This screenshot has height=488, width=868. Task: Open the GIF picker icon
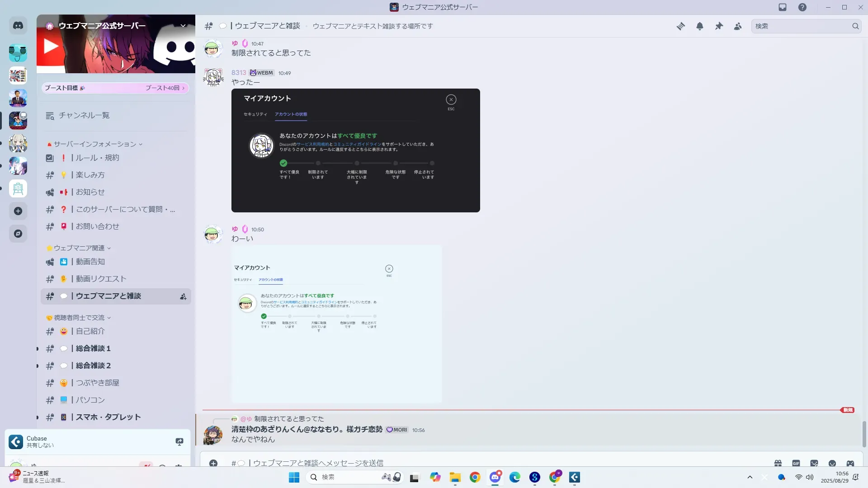[x=796, y=463]
